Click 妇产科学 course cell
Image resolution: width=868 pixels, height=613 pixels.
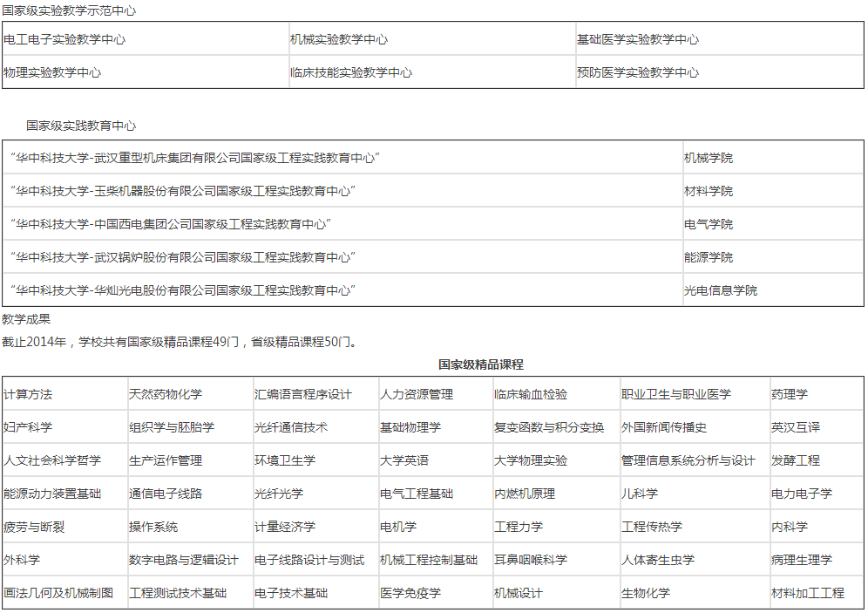point(64,427)
